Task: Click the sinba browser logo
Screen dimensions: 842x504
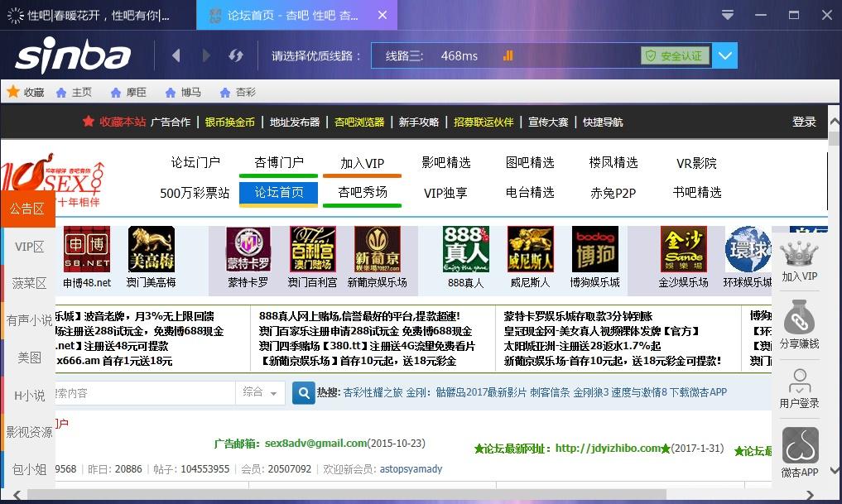Action: pyautogui.click(x=73, y=55)
